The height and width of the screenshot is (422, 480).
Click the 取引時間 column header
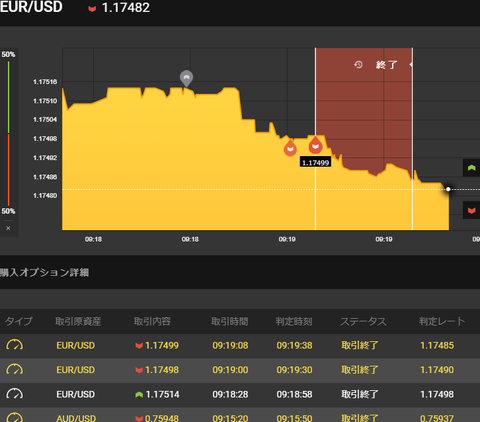click(230, 321)
